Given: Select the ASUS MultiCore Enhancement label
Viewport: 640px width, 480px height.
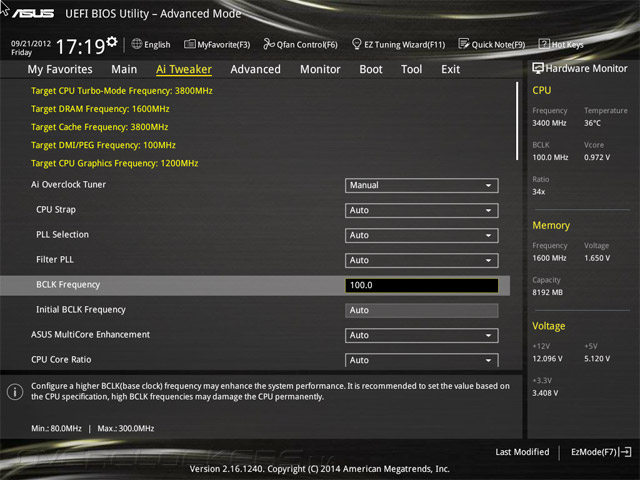Looking at the screenshot, I should [91, 335].
